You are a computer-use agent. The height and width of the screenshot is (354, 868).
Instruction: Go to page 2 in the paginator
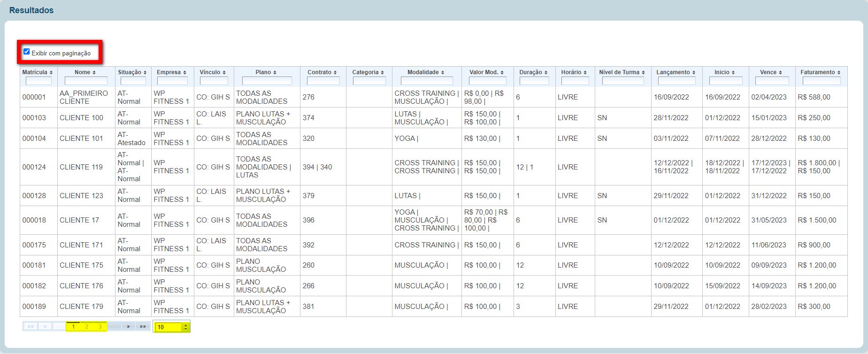coord(87,327)
